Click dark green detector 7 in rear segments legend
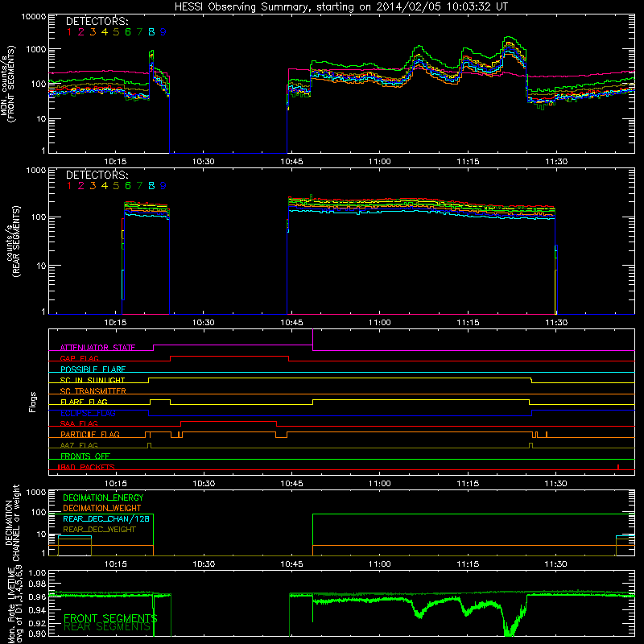Image resolution: width=644 pixels, height=644 pixels. [x=139, y=186]
